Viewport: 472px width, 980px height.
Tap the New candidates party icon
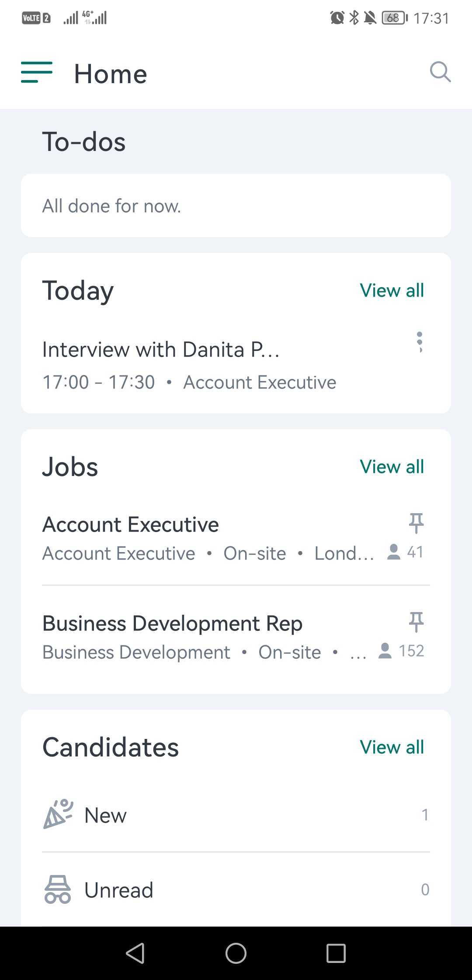coord(58,815)
